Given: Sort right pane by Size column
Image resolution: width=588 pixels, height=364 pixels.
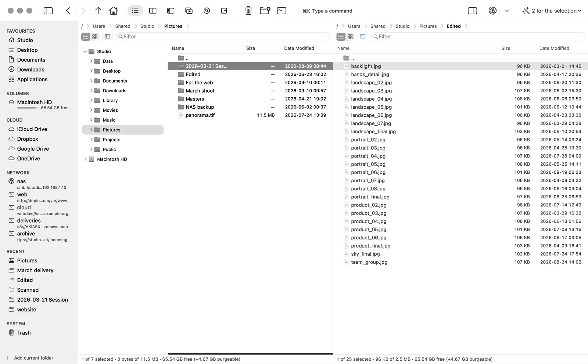Looking at the screenshot, I should [506, 48].
